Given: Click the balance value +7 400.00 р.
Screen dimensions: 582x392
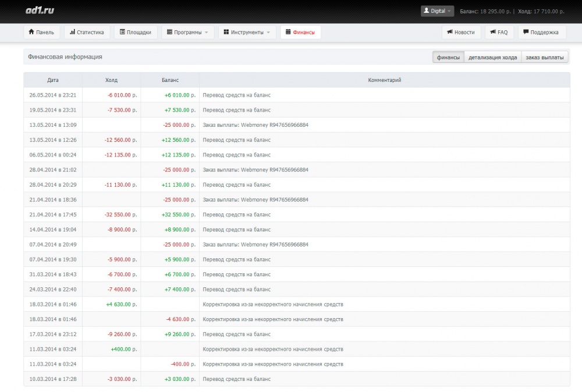Looking at the screenshot, I should pyautogui.click(x=180, y=289).
